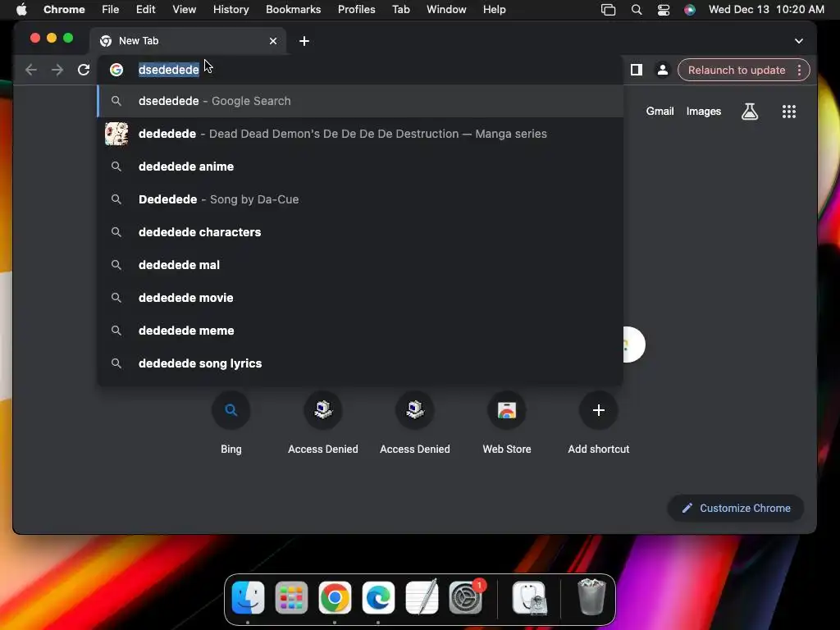This screenshot has width=840, height=630.
Task: Select 'dsededede - Google Search' suggestion
Action: coord(360,101)
